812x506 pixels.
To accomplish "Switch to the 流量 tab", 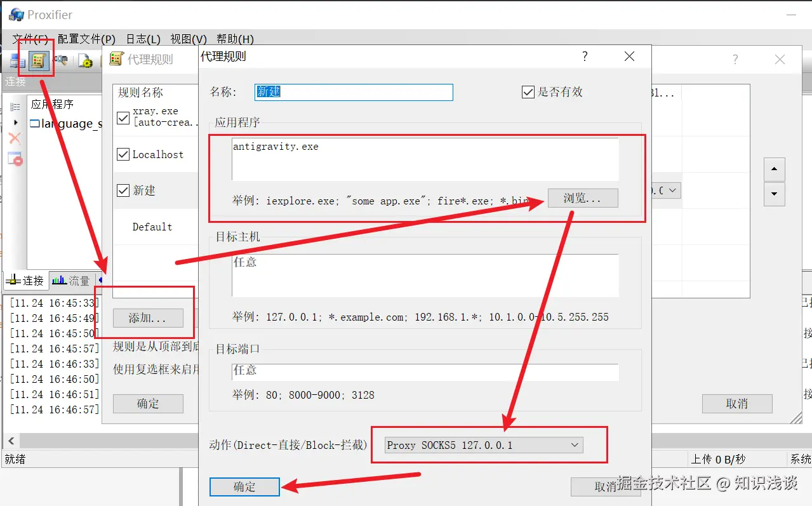I will point(71,280).
